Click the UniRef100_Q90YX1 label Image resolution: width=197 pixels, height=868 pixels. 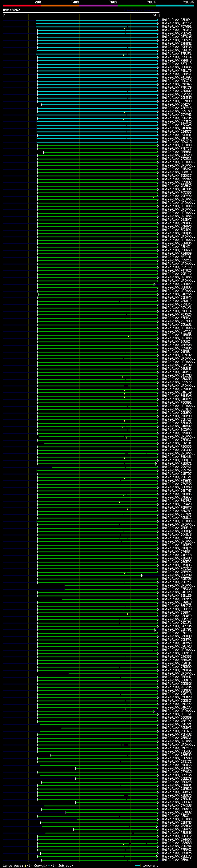point(176,467)
